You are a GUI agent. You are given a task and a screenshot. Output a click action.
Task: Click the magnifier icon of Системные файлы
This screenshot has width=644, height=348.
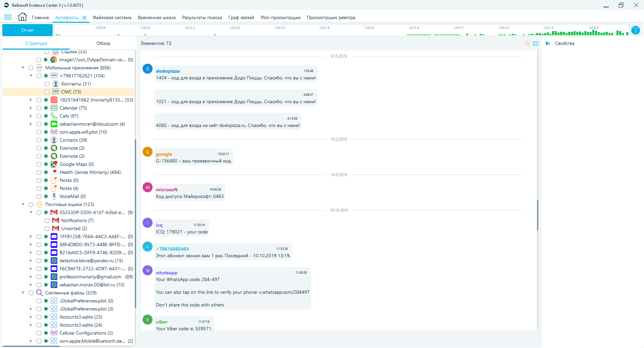click(x=40, y=293)
